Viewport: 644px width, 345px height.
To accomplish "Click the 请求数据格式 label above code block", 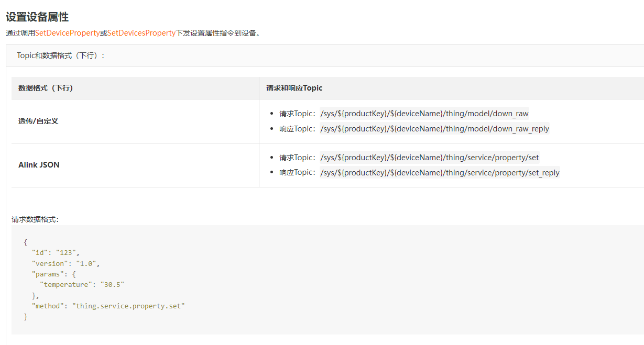I will [x=35, y=219].
